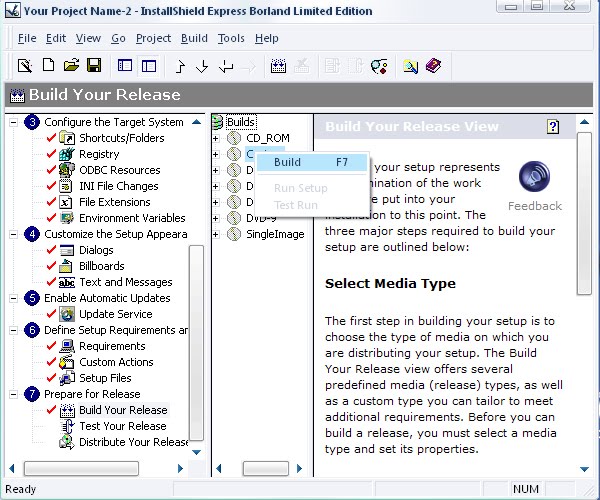Screen dimensions: 600x500
Task: Click the SingleImage disc icon
Action: (233, 234)
